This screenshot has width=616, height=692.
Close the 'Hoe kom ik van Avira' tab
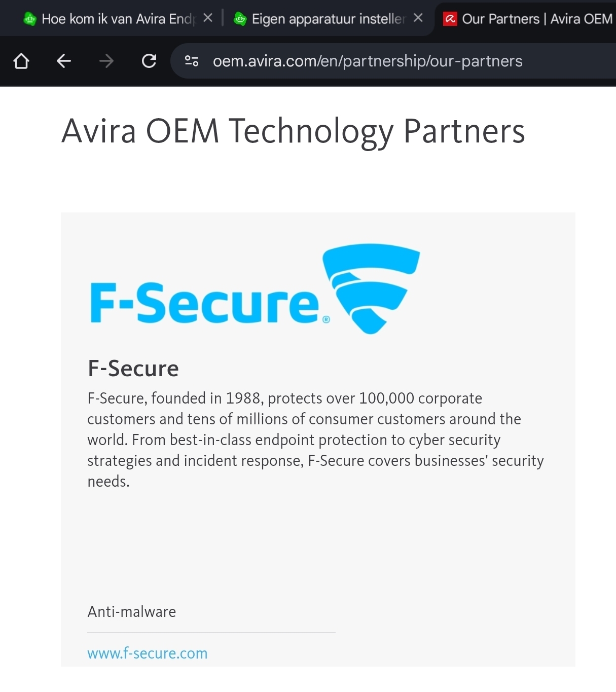(x=207, y=18)
